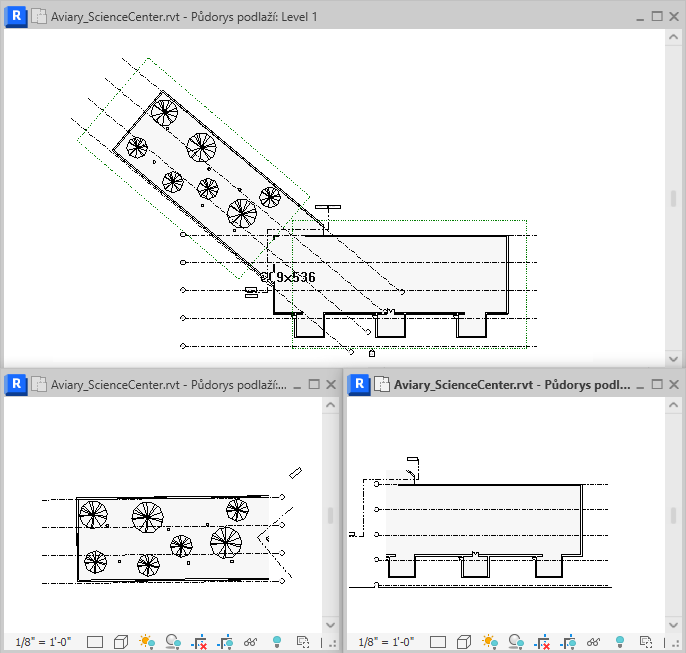Screen dimensions: 686x653
Task: Minimize the Level 1 view window
Action: coord(640,17)
